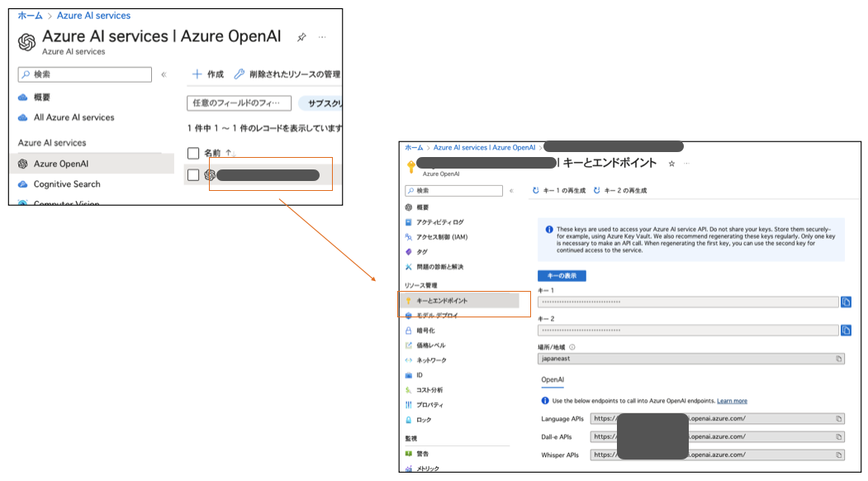Open 価格レベル
The image size is (868, 481).
tap(425, 345)
